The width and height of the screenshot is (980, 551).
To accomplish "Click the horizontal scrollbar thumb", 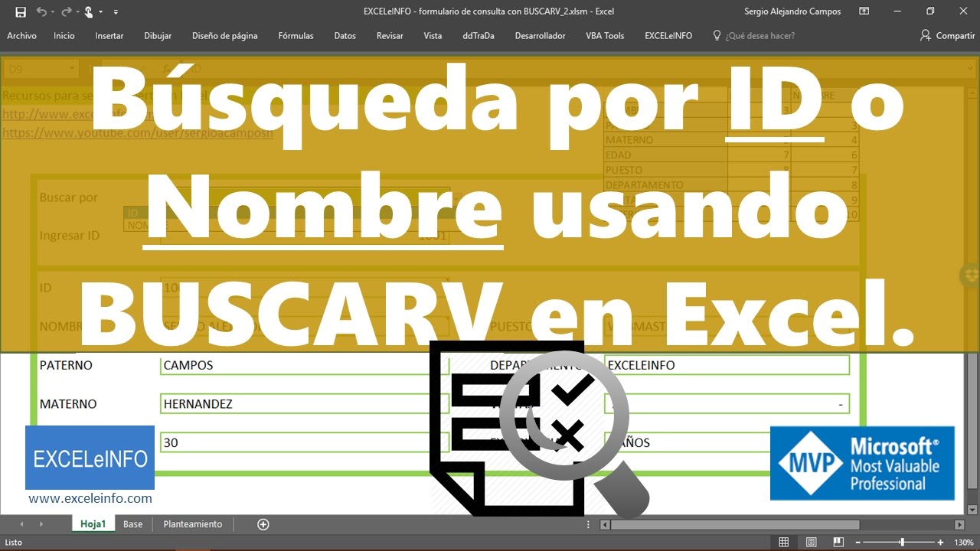I will tap(735, 525).
